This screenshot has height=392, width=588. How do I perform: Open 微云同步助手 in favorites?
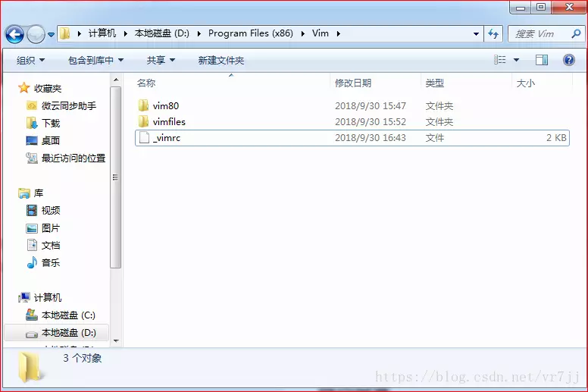point(69,106)
